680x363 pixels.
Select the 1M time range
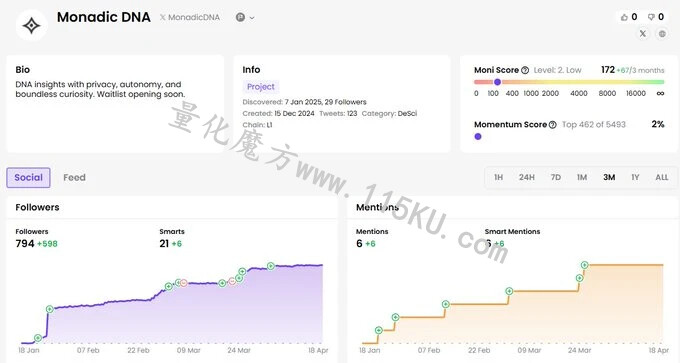[x=582, y=177]
